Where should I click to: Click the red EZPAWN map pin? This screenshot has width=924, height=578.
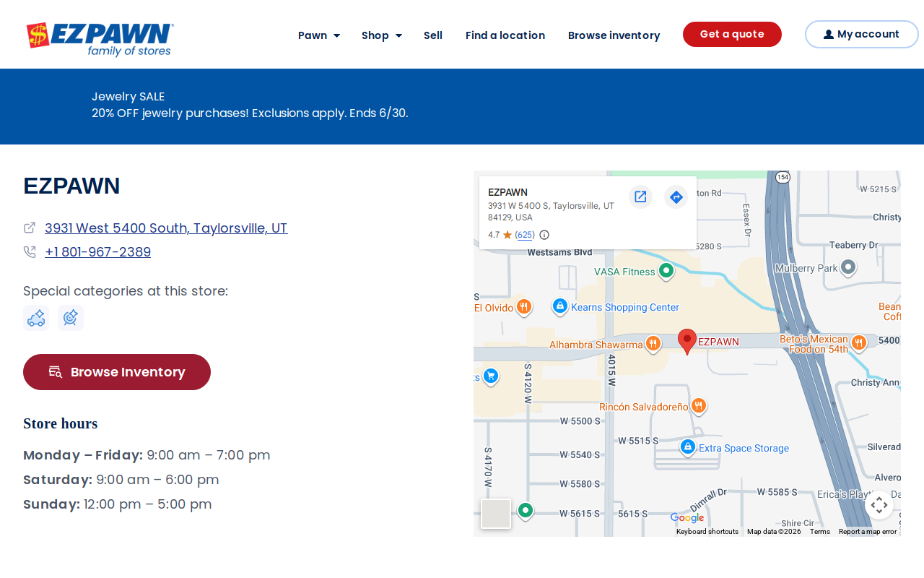click(x=687, y=341)
